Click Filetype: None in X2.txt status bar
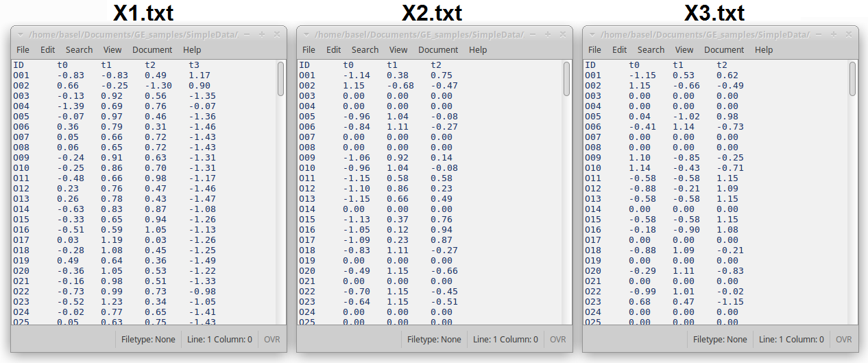 coord(434,339)
